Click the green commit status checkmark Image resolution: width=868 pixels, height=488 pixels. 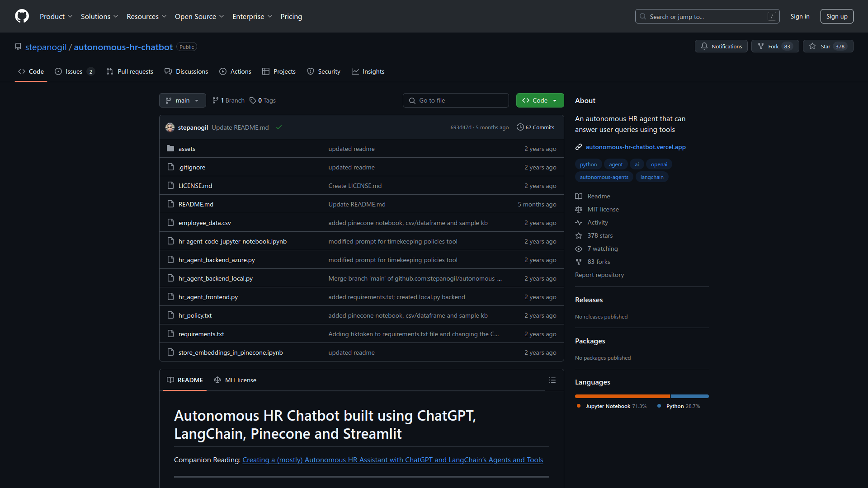279,127
